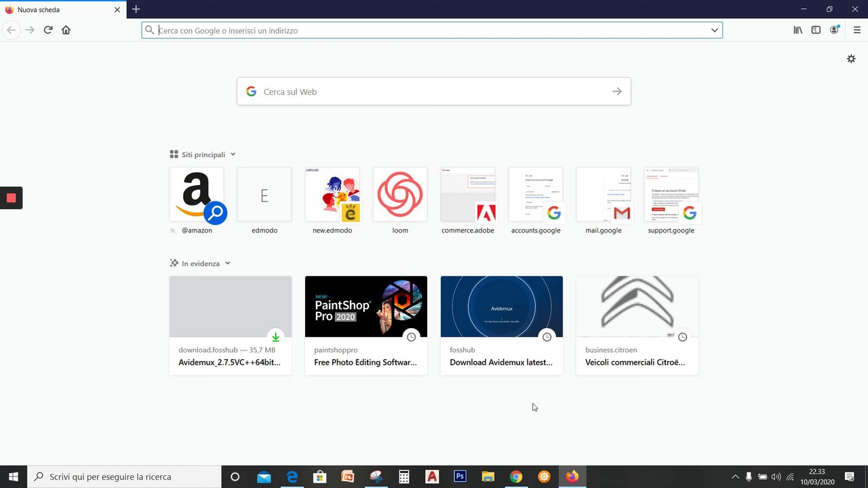Submit web search arrow in Google box
Screen dimensions: 868x488
coord(616,91)
